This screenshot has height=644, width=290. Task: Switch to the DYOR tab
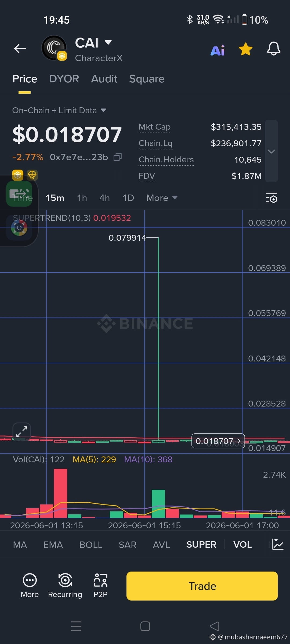coord(64,79)
